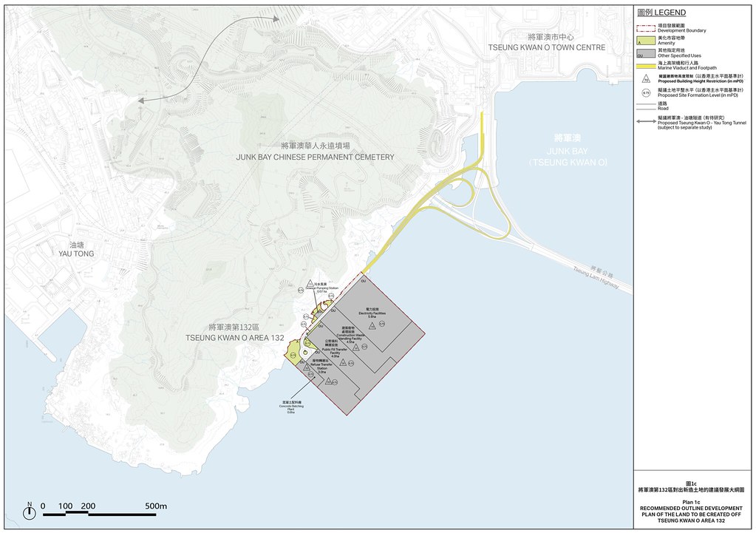The width and height of the screenshot is (756, 533).
Task: Click the proposed tunnel double-arrow legend symbol
Action: (x=646, y=121)
